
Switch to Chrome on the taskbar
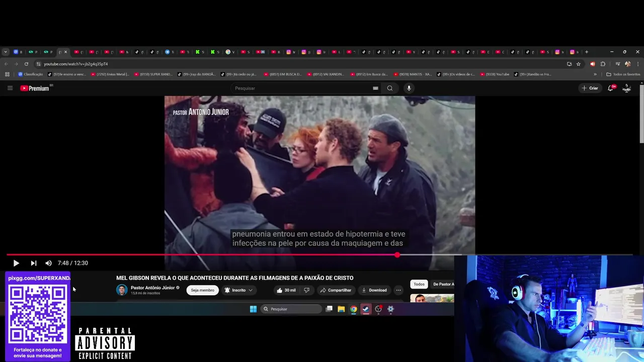[354, 309]
